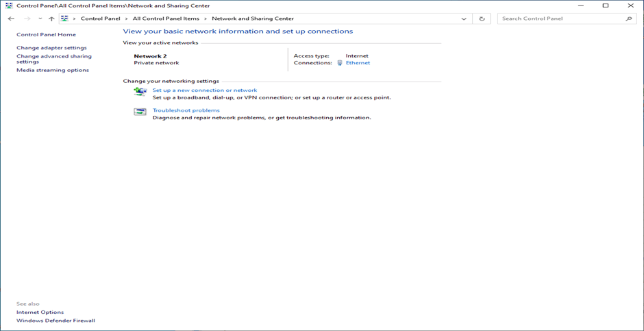
Task: Select Network and Sharing Center breadcrumb
Action: [253, 19]
